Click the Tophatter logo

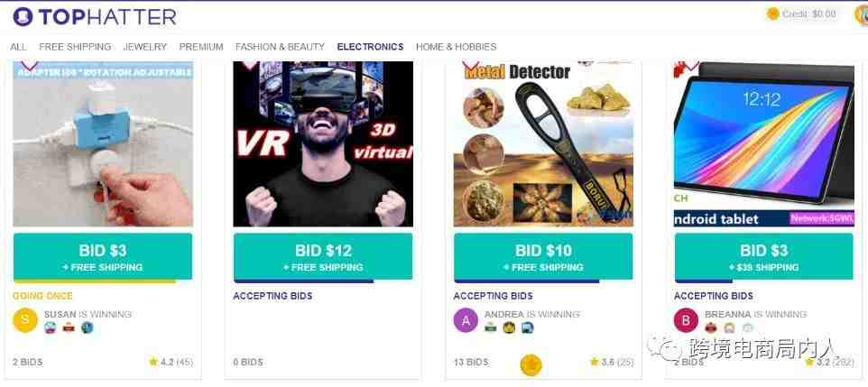(95, 16)
